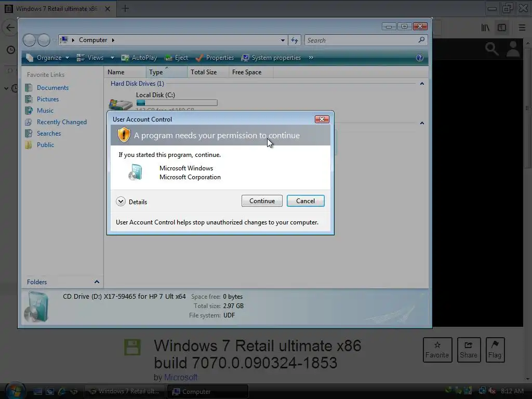Open browser hamburger menu
532x399 pixels.
point(522,28)
